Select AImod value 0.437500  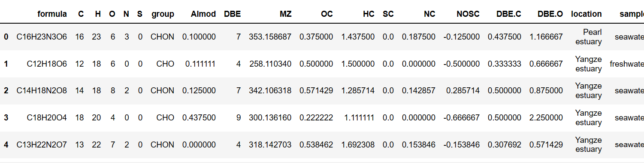[x=199, y=118]
